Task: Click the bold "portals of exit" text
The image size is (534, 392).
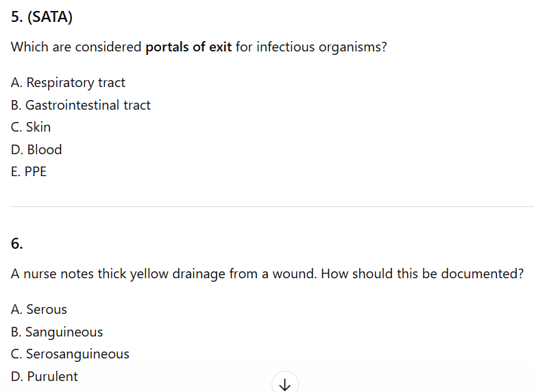Action: 189,48
